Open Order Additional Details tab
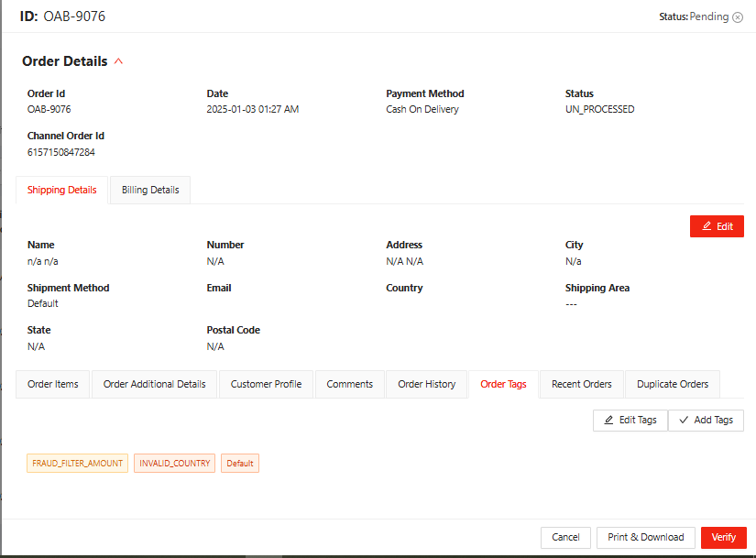The image size is (756, 558). pyautogui.click(x=154, y=384)
